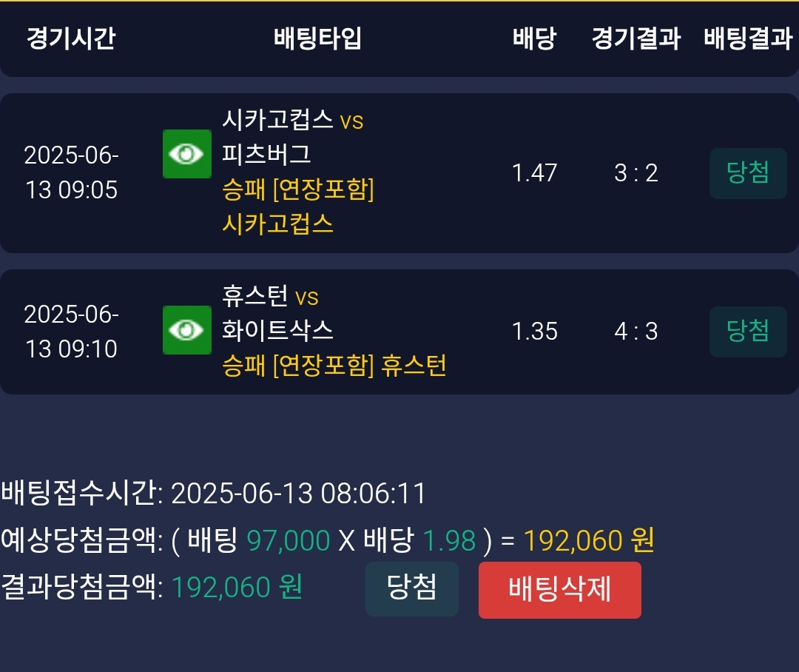
Task: Click the 승패 [연장포함] 휴스턴 pick text
Action: coord(334,366)
